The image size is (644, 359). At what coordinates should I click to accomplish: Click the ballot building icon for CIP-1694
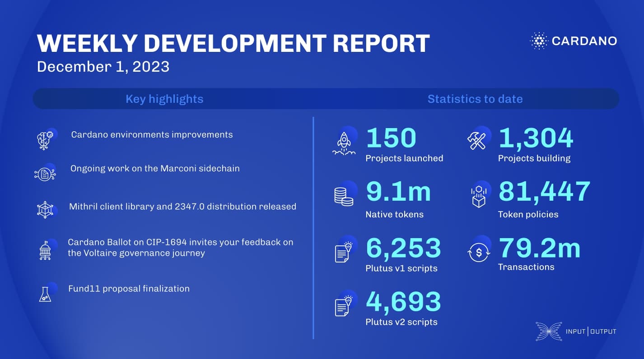(x=46, y=250)
